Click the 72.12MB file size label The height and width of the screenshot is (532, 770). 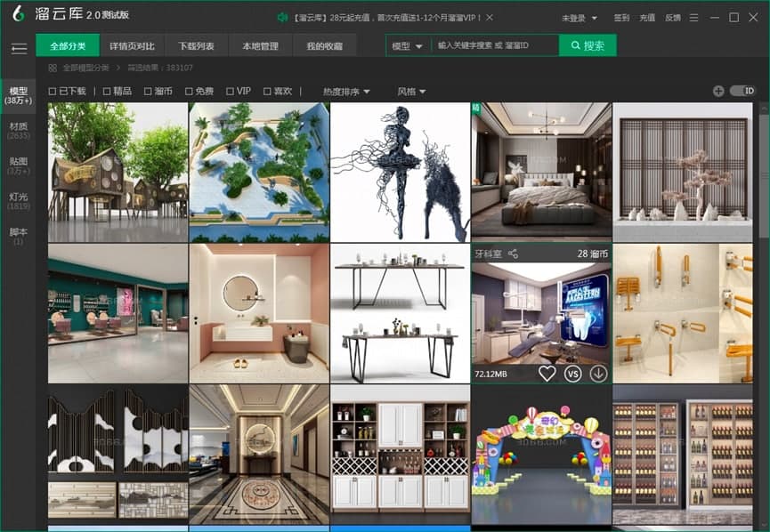pos(490,374)
